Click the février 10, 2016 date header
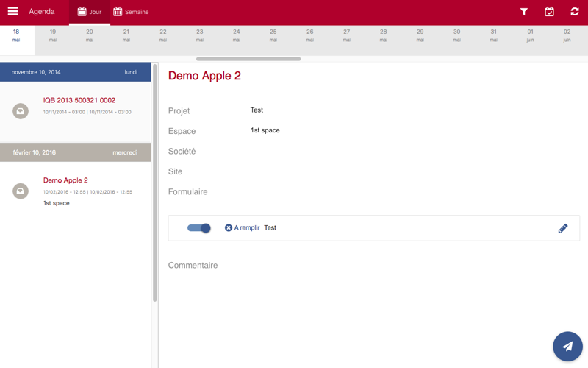This screenshot has height=368, width=588. coord(76,152)
